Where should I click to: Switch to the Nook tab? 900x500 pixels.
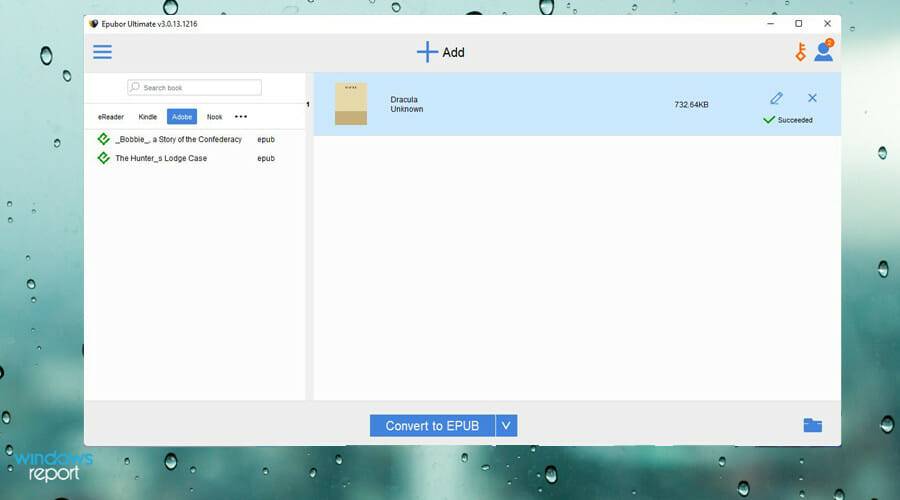(214, 117)
